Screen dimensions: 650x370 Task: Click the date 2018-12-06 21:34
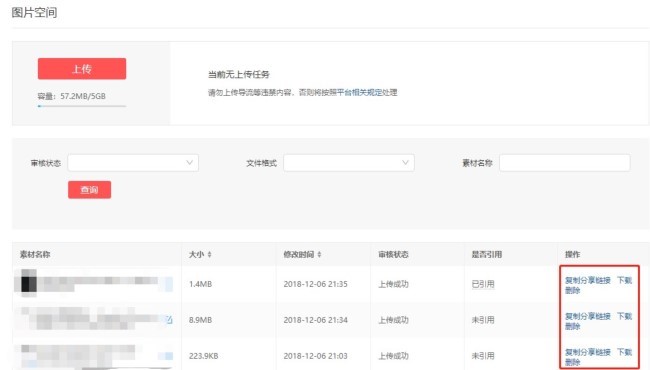(x=315, y=320)
